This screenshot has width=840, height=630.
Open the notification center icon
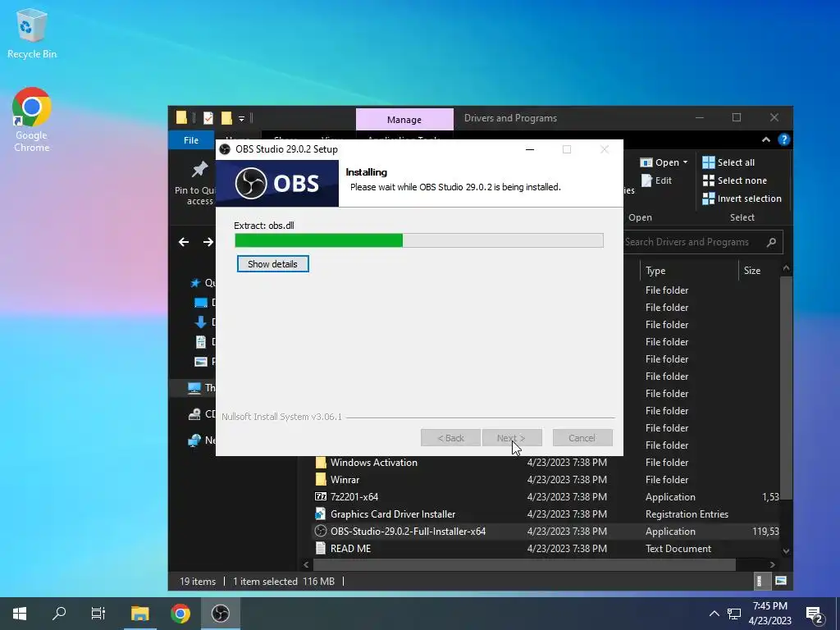click(x=815, y=614)
